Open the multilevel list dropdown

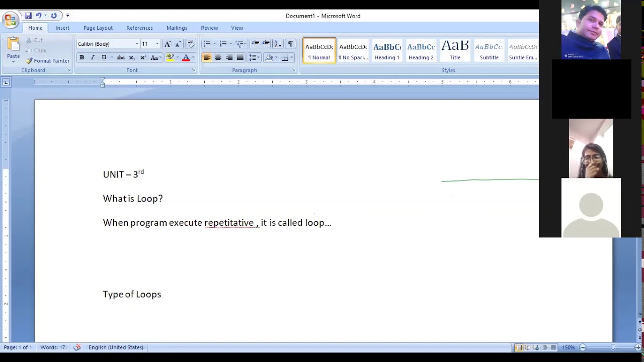(x=241, y=44)
